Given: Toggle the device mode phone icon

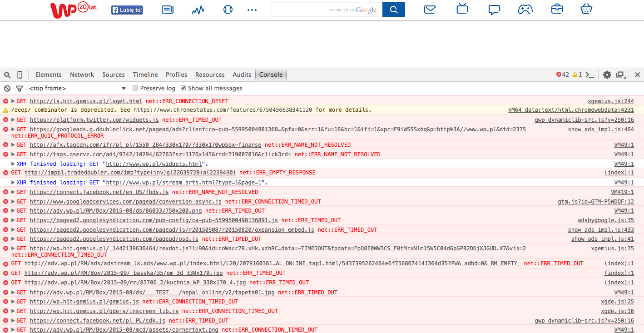Looking at the screenshot, I should [20, 75].
